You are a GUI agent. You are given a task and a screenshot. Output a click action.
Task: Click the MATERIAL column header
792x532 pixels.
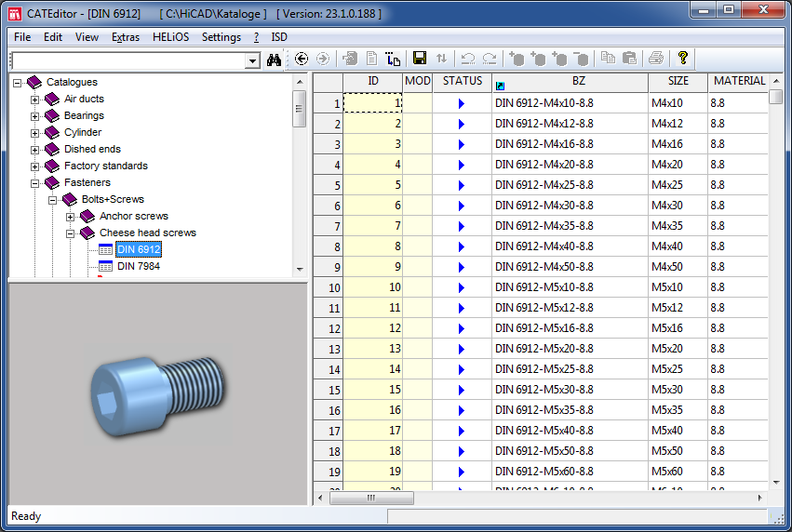coord(739,82)
